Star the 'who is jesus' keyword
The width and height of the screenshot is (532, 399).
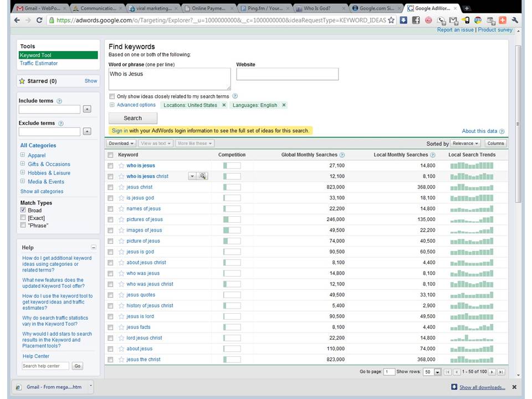121,166
